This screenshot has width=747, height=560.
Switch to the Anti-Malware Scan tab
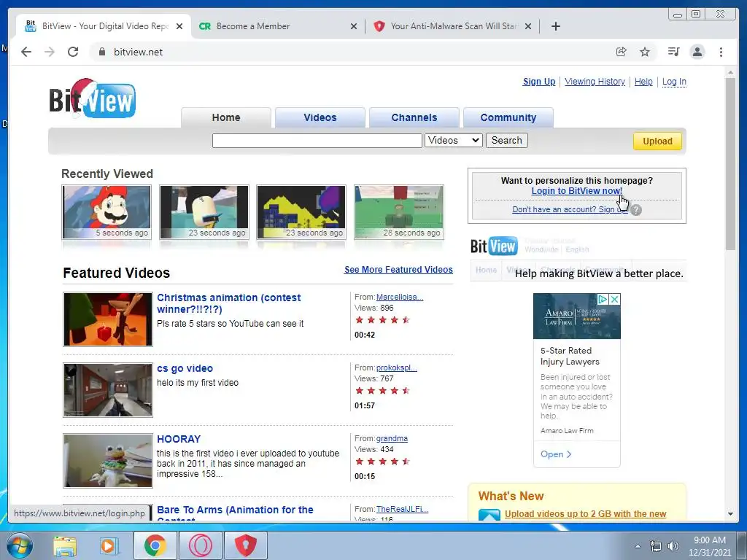pyautogui.click(x=452, y=26)
